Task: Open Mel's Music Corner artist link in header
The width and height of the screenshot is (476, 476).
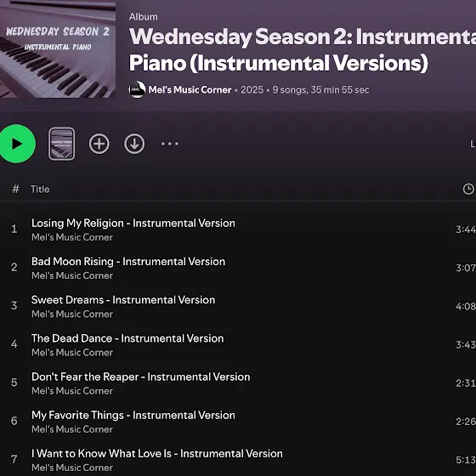Action: pyautogui.click(x=190, y=90)
